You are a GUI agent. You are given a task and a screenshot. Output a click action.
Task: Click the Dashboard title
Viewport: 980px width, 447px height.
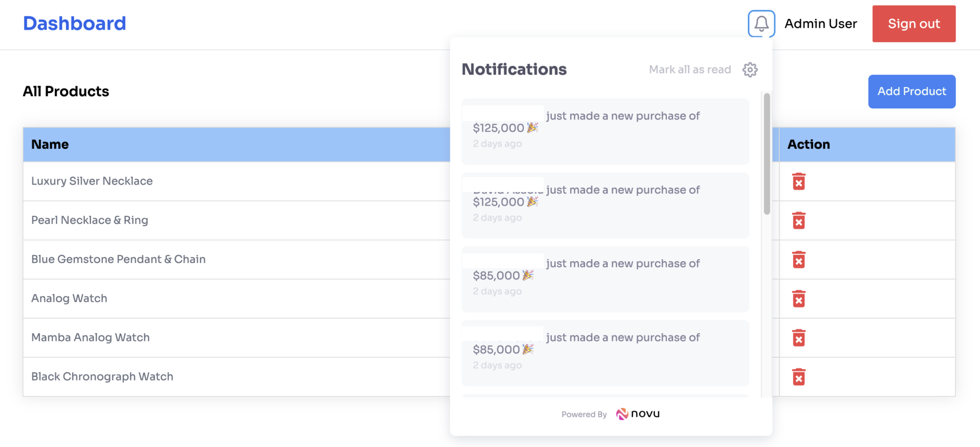(74, 22)
